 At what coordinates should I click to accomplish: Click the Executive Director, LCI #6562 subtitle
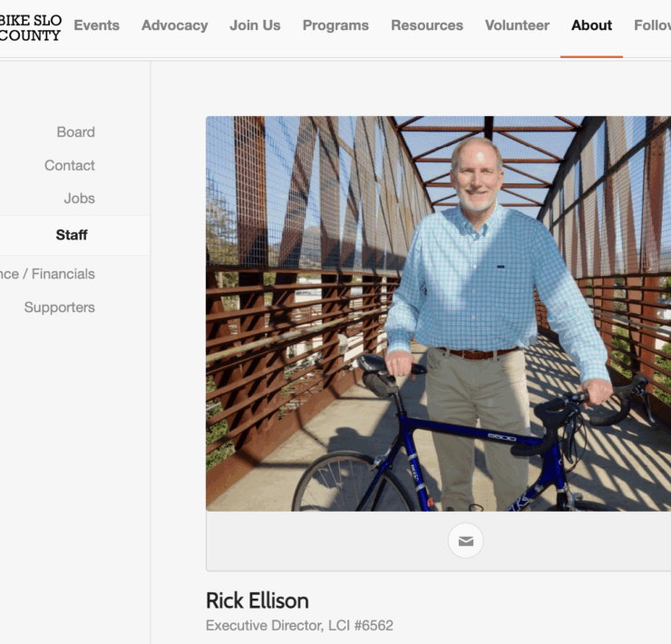click(x=299, y=626)
